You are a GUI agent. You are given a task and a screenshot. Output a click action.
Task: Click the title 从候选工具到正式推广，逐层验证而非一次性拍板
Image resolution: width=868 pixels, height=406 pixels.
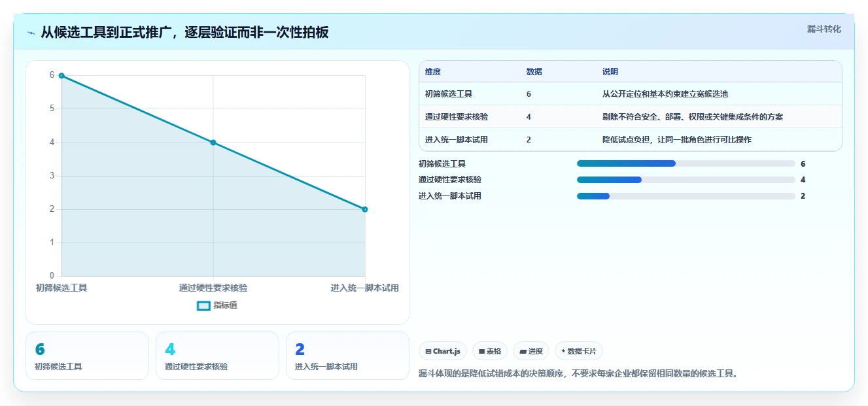click(184, 33)
